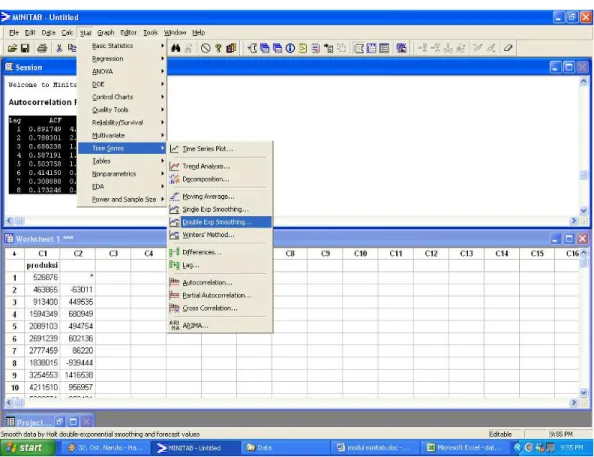Click the Moving Average icon
The image size is (594, 457).
(174, 196)
